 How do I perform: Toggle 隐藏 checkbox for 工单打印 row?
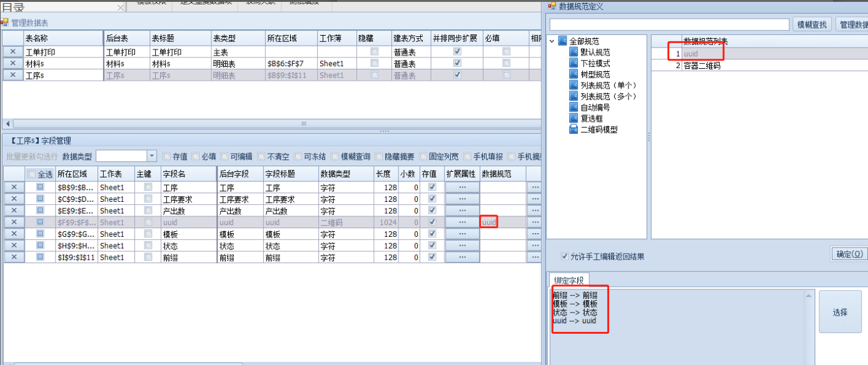pyautogui.click(x=374, y=52)
